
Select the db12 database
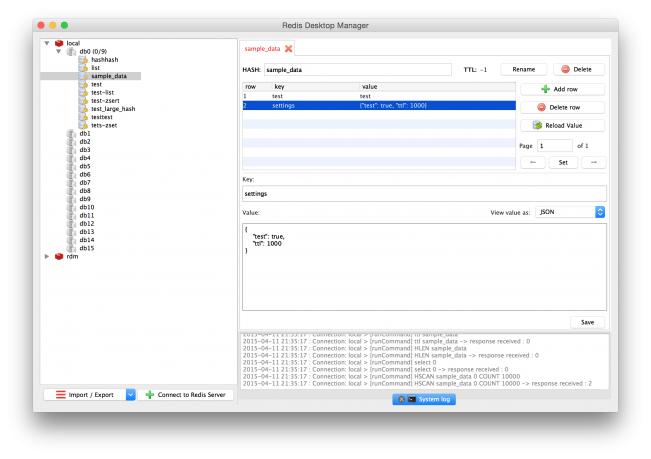coord(87,224)
